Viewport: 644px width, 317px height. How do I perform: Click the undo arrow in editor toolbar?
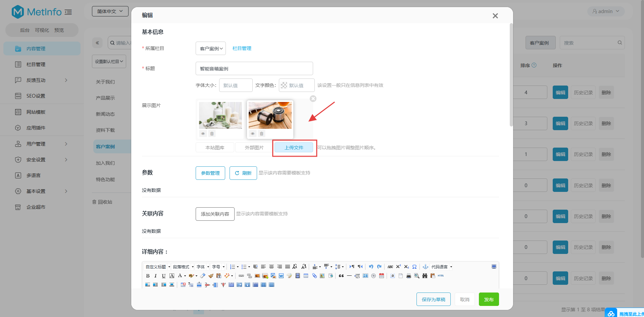[371, 267]
